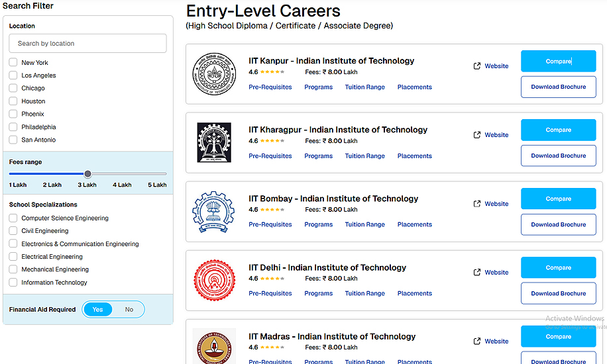The image size is (607, 364).
Task: Open the Programs tab for IIT Kharagpur
Action: pos(318,156)
